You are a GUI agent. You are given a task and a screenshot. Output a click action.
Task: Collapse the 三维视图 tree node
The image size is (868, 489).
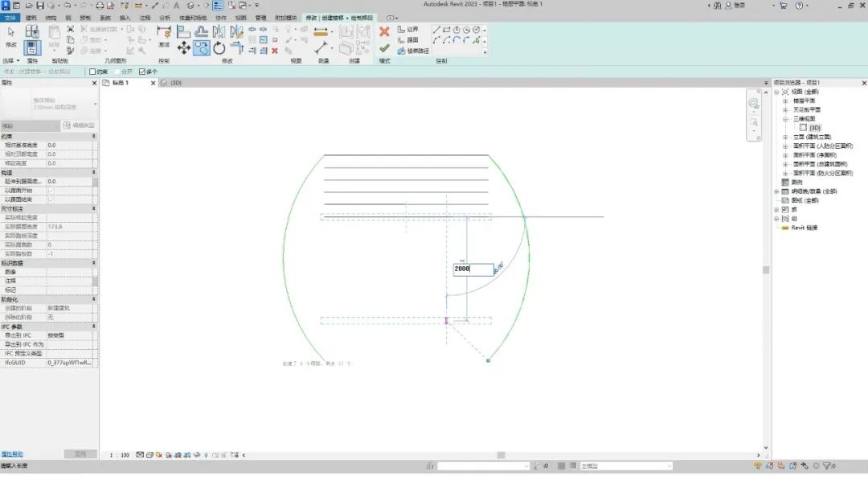(785, 119)
